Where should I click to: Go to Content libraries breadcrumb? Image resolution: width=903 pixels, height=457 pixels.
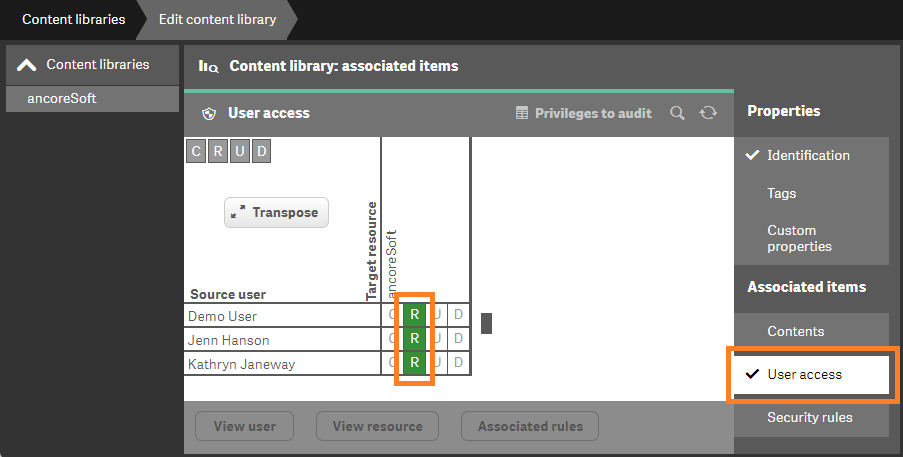[x=73, y=19]
